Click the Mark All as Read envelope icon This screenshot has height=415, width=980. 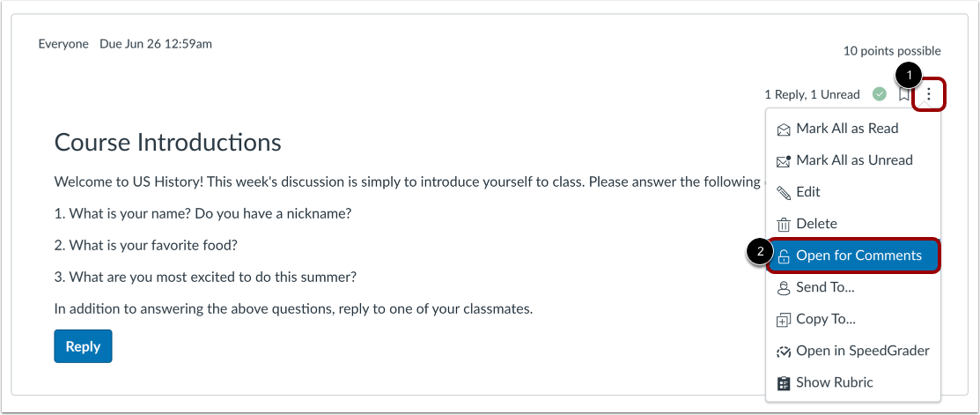783,130
